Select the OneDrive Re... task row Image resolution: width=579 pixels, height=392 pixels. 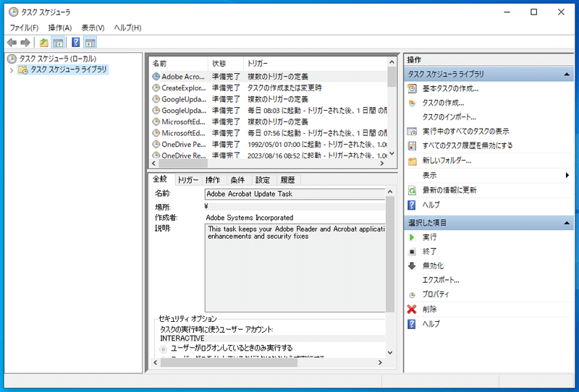tap(268, 155)
